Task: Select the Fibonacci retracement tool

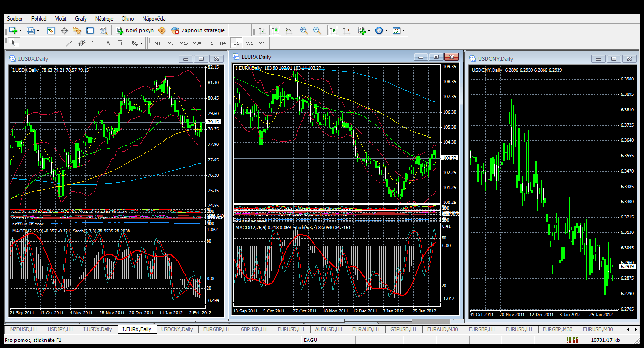Action: pyautogui.click(x=95, y=43)
